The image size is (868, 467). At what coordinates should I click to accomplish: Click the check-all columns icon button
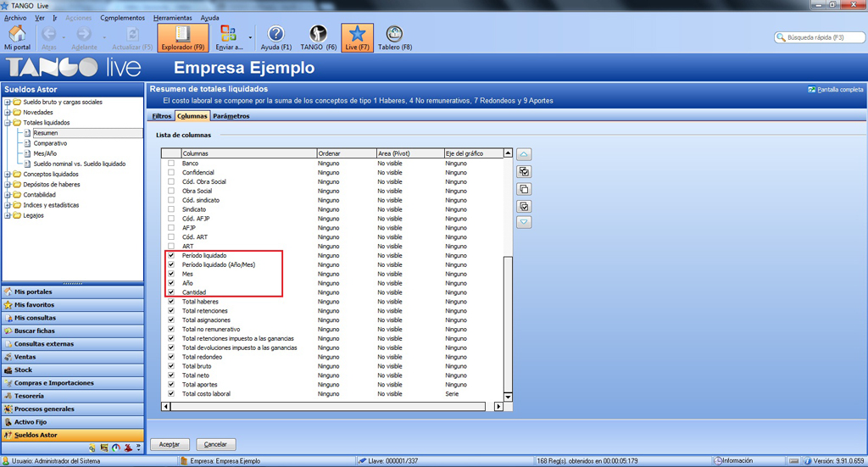click(524, 172)
